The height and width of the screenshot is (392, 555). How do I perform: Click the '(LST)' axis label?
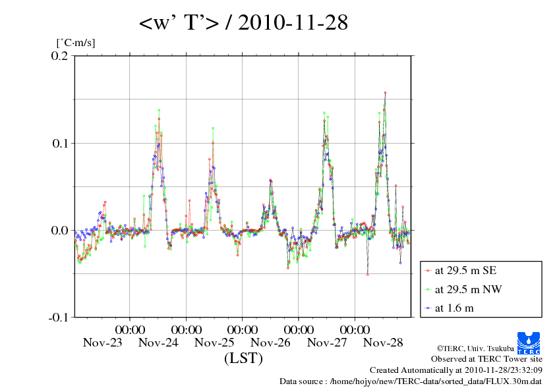coord(243,358)
